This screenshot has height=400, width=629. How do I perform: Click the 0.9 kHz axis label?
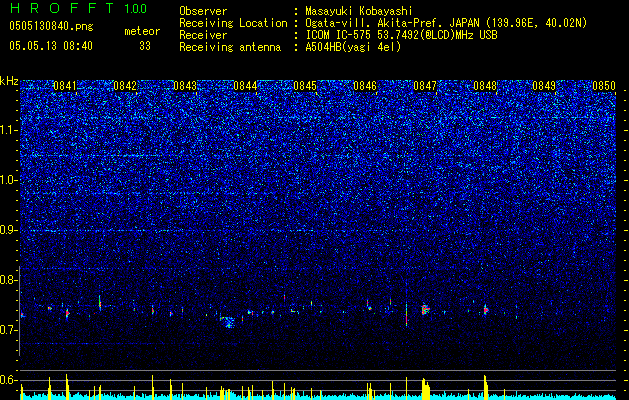[x=8, y=230]
